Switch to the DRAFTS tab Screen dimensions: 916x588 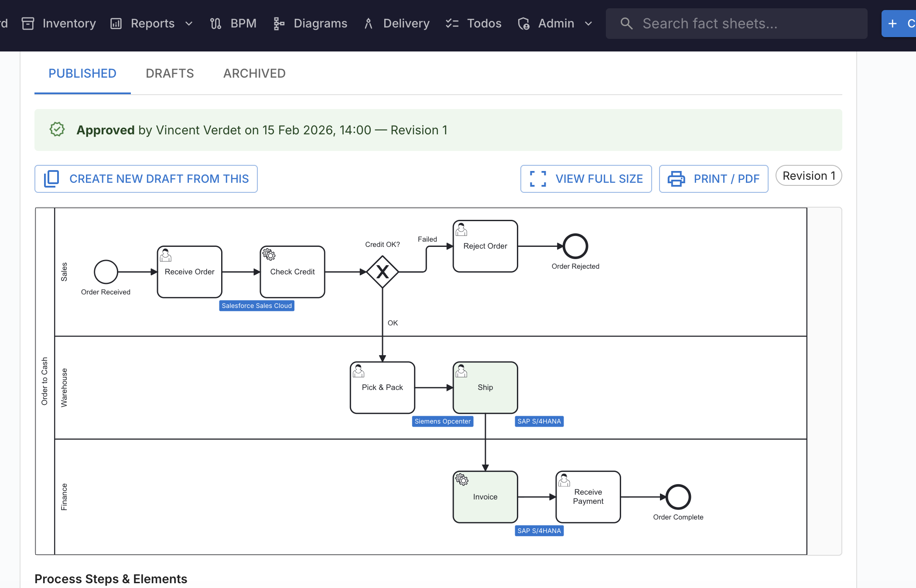coord(170,73)
